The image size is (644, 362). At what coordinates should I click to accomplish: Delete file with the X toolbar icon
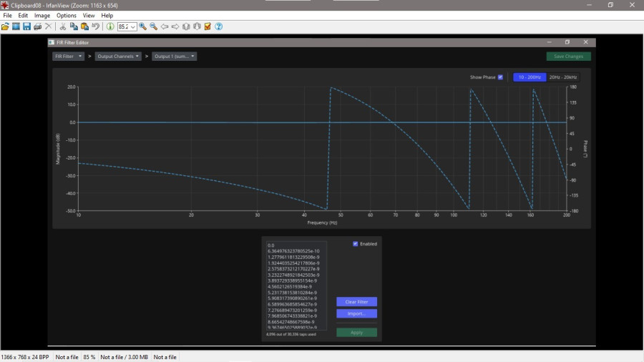coord(49,26)
